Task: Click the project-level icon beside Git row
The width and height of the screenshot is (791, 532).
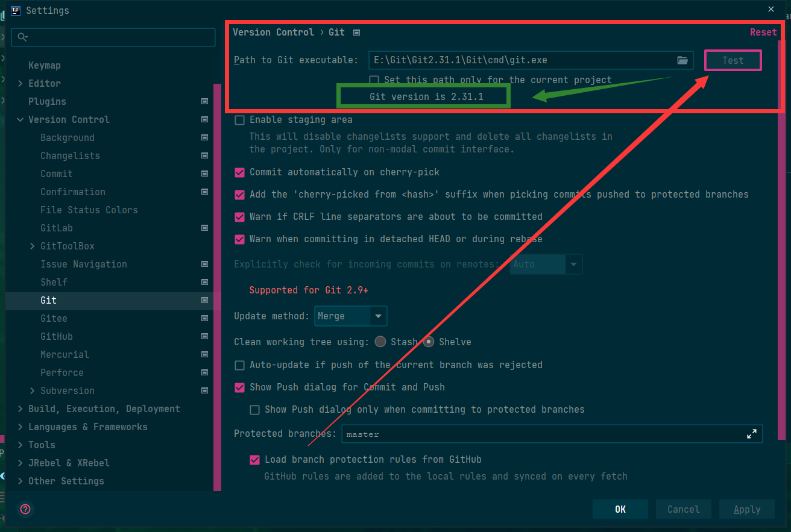Action: click(x=205, y=300)
